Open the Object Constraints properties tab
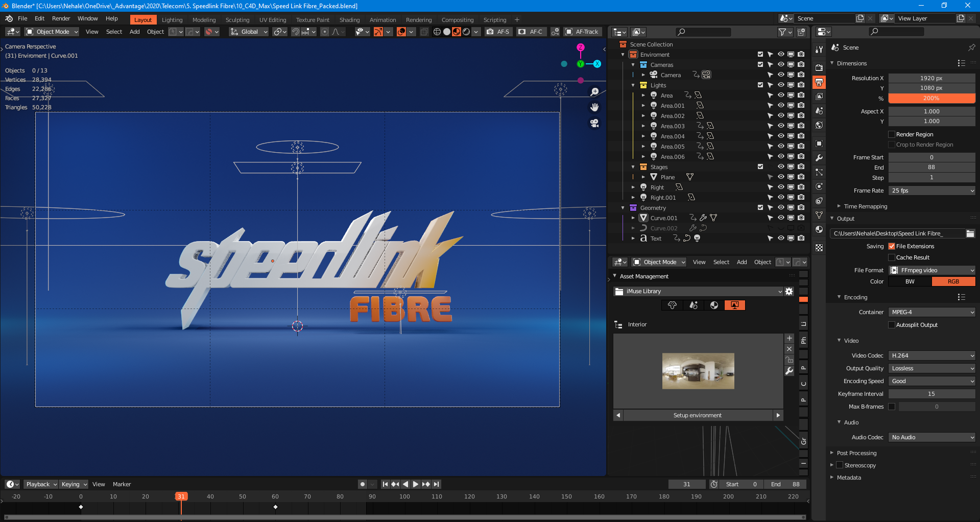The image size is (980, 522). (819, 201)
